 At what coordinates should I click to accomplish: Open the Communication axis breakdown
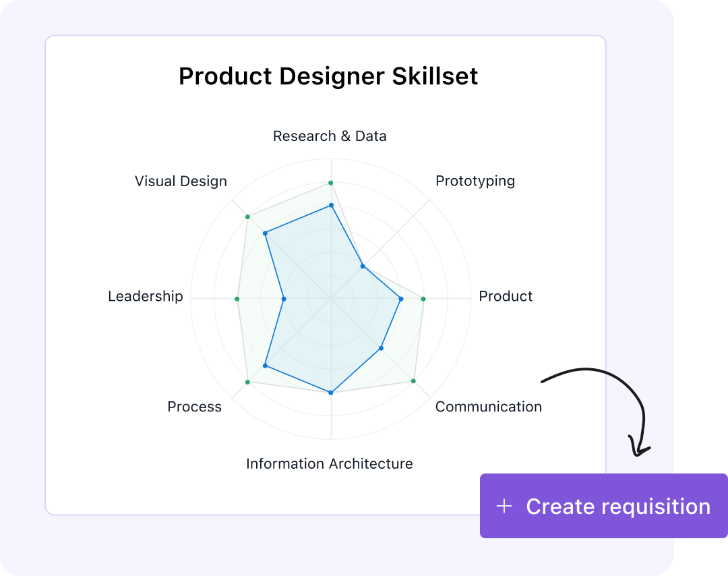[x=488, y=407]
